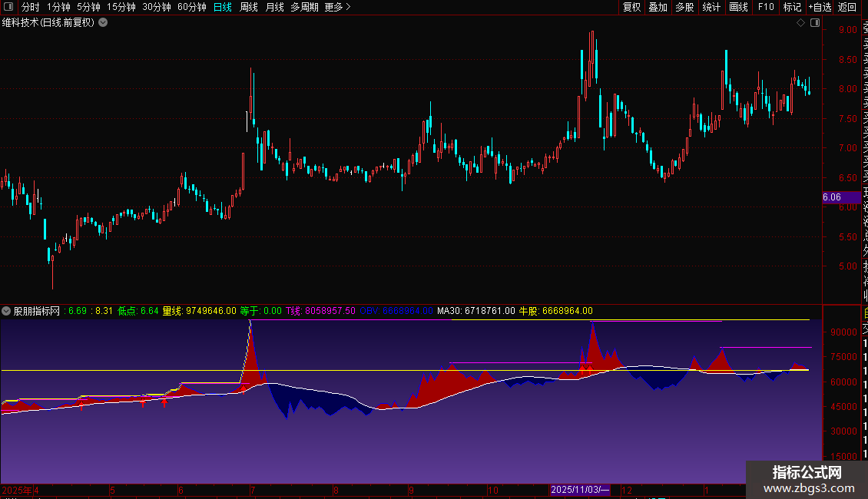Open F10 company info
Image resolution: width=868 pixels, height=499 pixels.
766,7
